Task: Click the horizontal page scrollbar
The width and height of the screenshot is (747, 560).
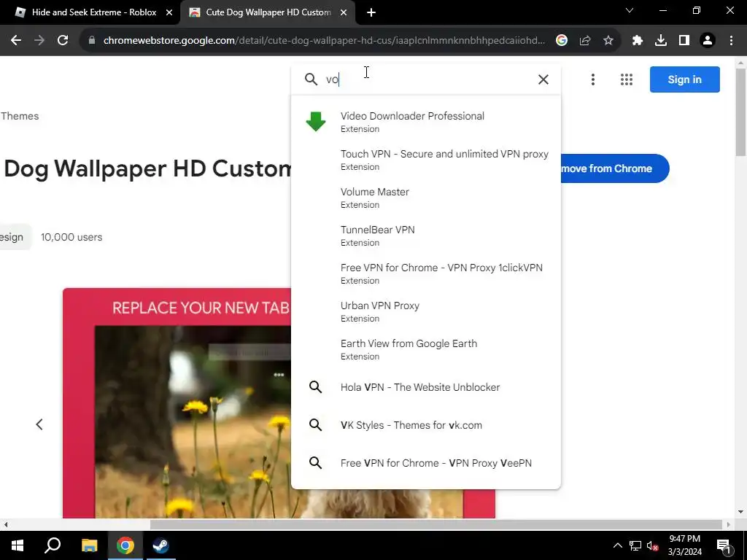Action: 436,524
